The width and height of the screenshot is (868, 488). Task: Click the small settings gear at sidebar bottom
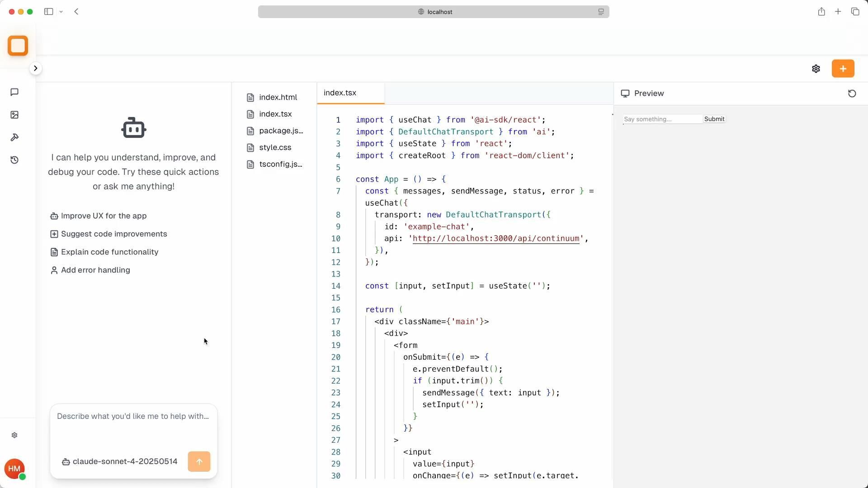point(14,435)
